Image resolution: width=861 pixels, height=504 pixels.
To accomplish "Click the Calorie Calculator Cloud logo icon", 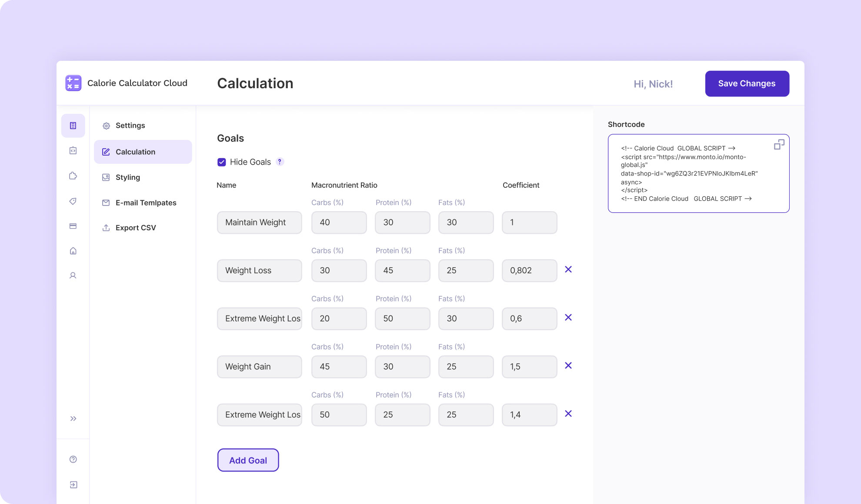I will coord(73,83).
